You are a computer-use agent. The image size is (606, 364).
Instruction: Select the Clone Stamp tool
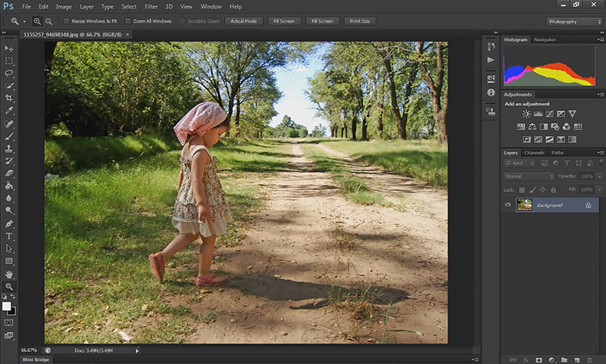pos(9,148)
